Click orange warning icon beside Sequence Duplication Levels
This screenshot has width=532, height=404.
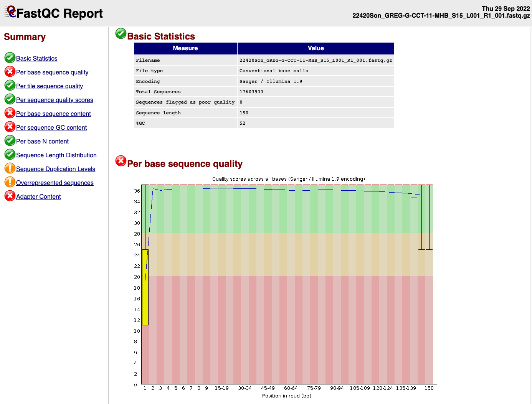[x=10, y=168]
